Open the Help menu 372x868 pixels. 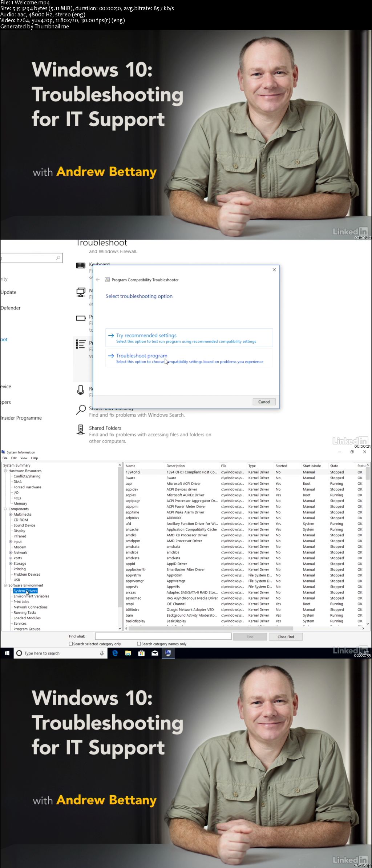[35, 458]
